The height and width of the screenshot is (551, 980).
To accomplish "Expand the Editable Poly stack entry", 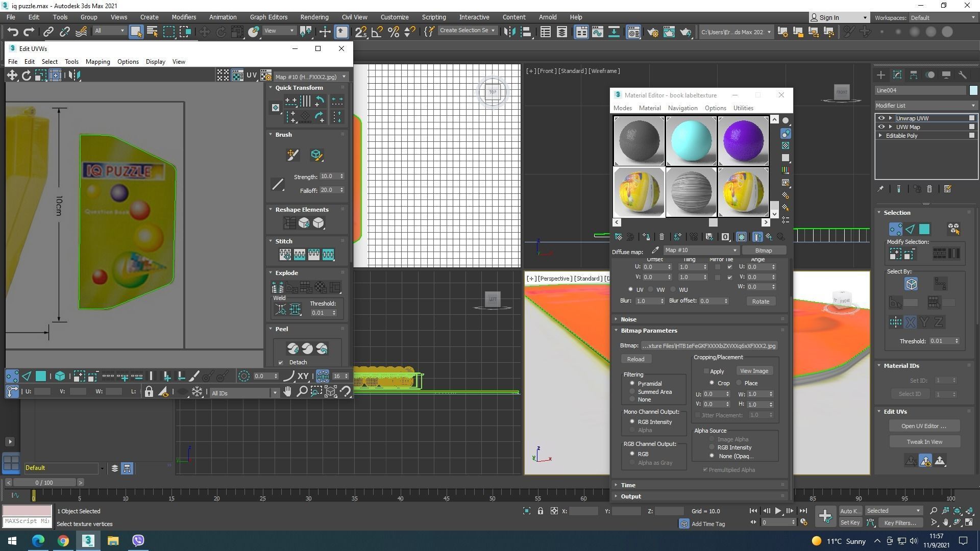I will (880, 136).
